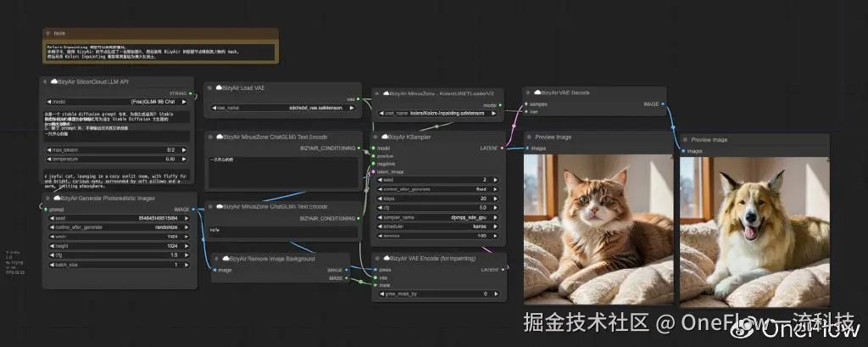The image size is (868, 347).
Task: Click the LATENT output port on KSampler
Action: (502, 148)
